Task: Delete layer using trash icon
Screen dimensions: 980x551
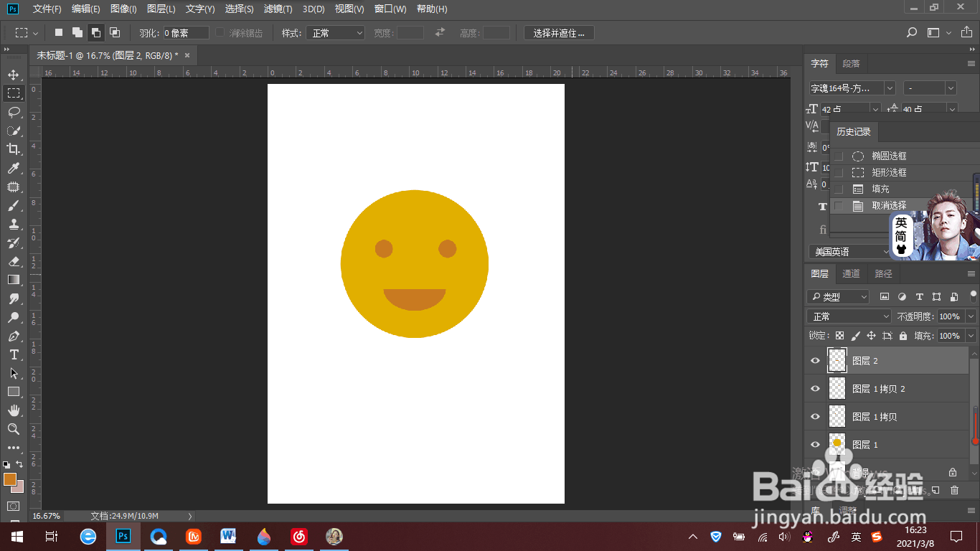Action: pos(954,490)
